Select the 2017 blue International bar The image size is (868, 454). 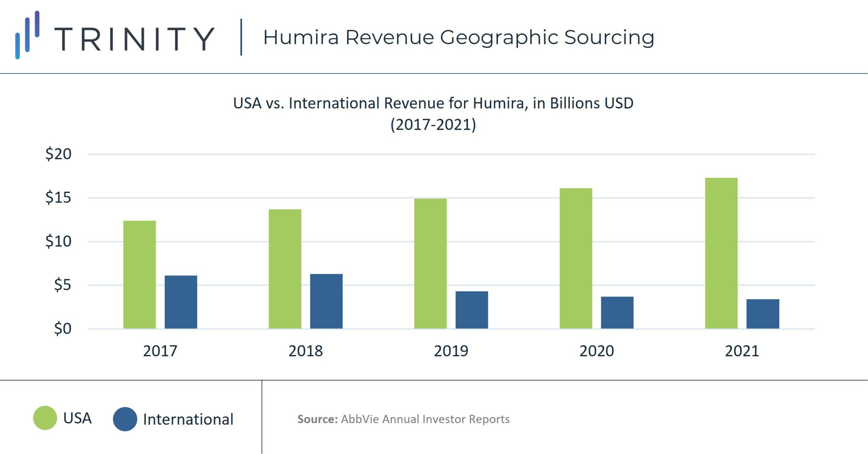tap(181, 302)
